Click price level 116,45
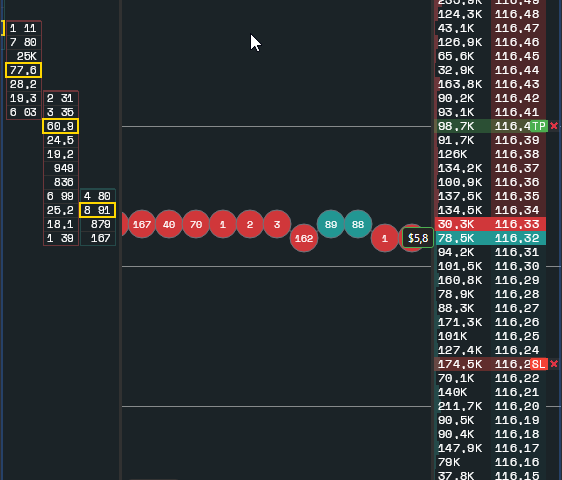This screenshot has height=480, width=562. pyautogui.click(x=517, y=56)
